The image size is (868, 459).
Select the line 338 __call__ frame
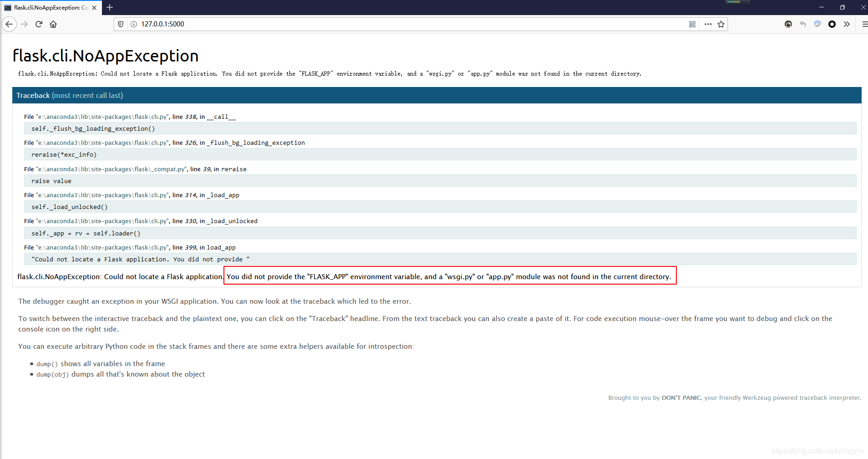tap(130, 117)
